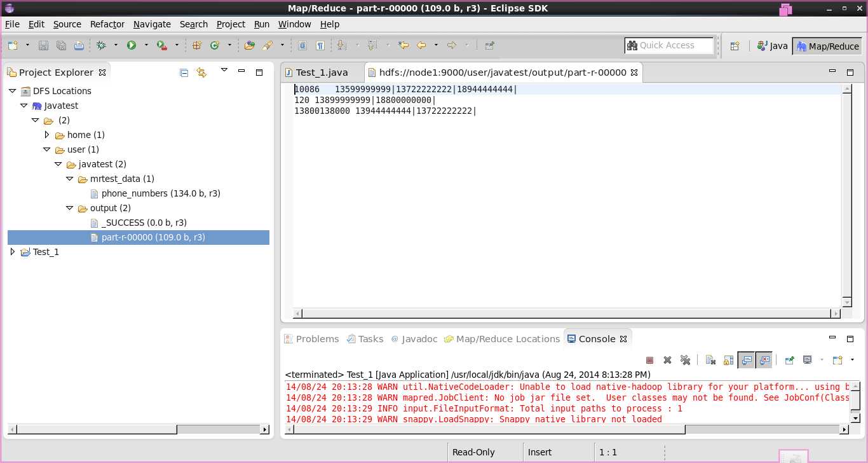Click the Open Perspective icon
This screenshot has width=868, height=463.
pos(735,46)
